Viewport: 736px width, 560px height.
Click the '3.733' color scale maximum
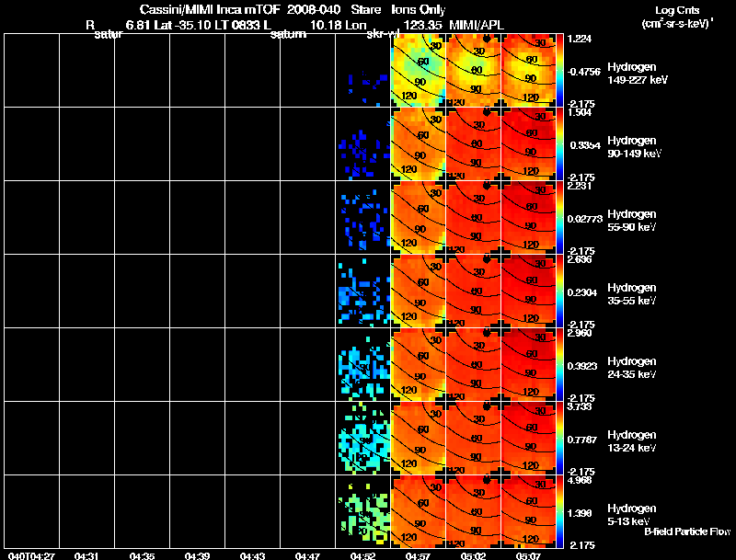tap(580, 407)
